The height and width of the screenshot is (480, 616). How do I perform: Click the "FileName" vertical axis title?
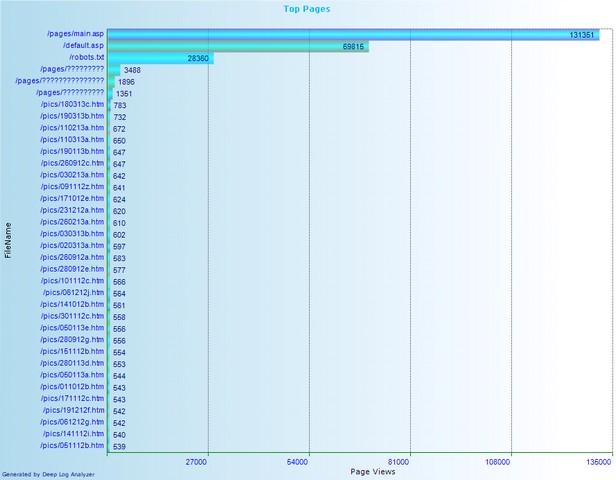9,241
